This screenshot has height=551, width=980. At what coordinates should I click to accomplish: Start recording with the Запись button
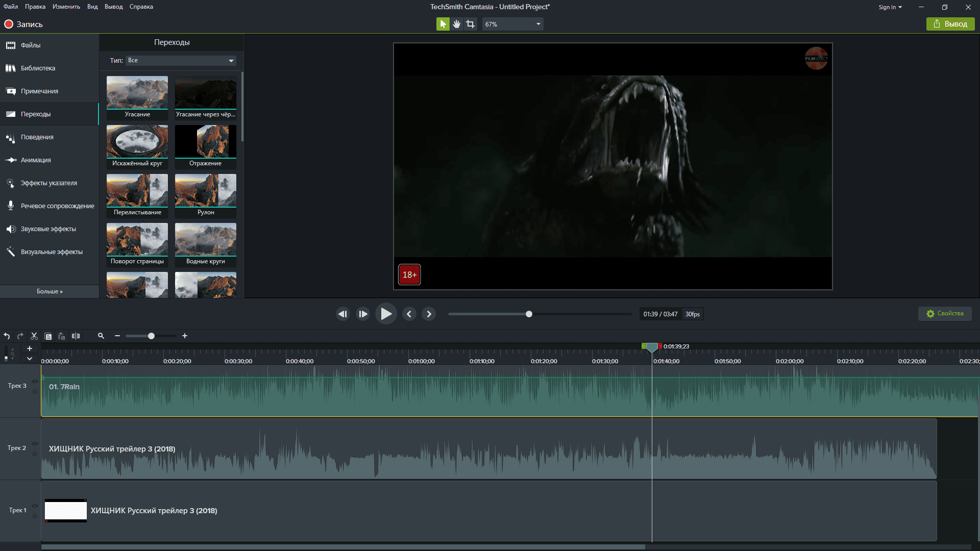click(x=23, y=24)
